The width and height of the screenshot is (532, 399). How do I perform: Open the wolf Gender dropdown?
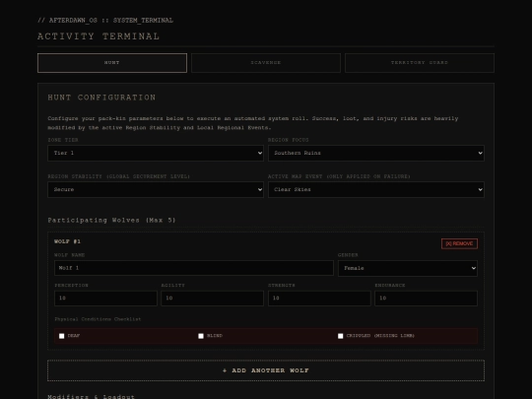pyautogui.click(x=408, y=268)
